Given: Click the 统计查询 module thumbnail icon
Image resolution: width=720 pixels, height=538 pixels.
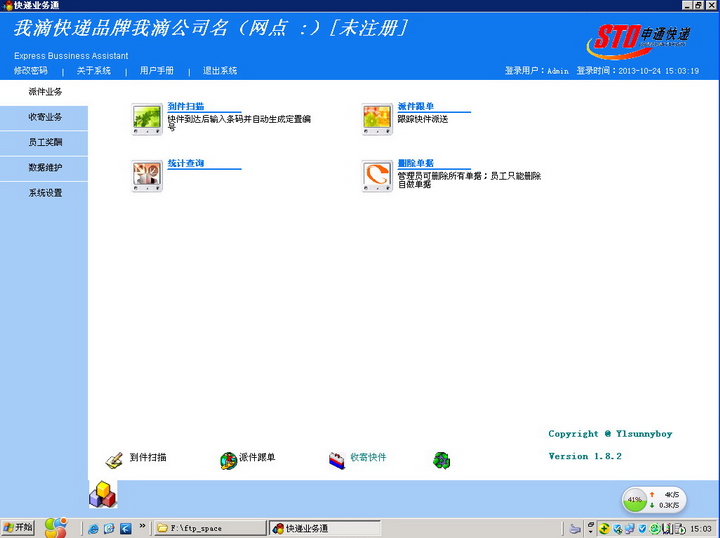Looking at the screenshot, I should point(147,176).
